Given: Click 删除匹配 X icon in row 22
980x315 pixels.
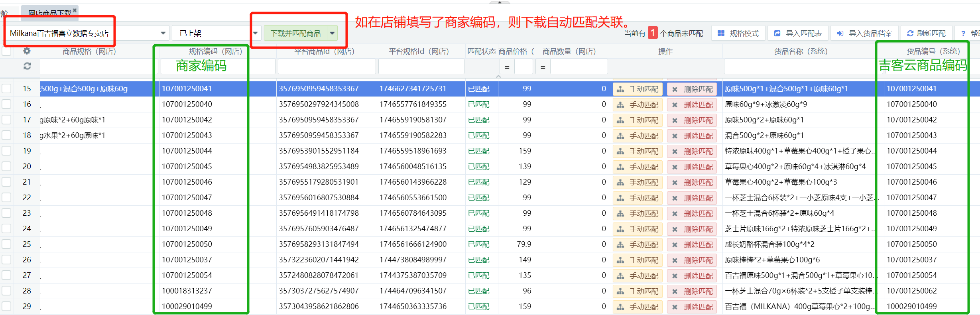Looking at the screenshot, I should click(x=675, y=198).
